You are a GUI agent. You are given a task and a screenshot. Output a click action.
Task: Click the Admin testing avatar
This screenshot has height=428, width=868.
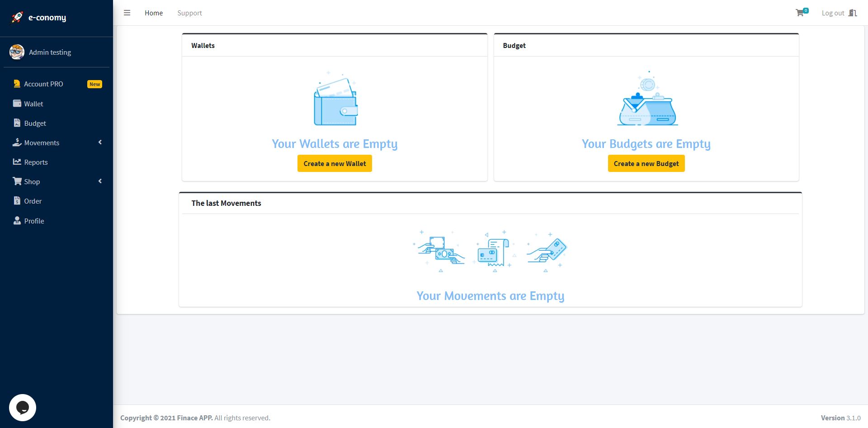(17, 52)
